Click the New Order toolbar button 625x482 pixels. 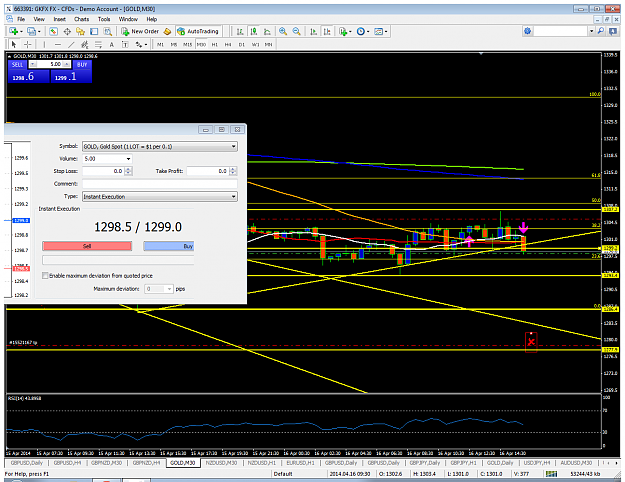coord(141,31)
